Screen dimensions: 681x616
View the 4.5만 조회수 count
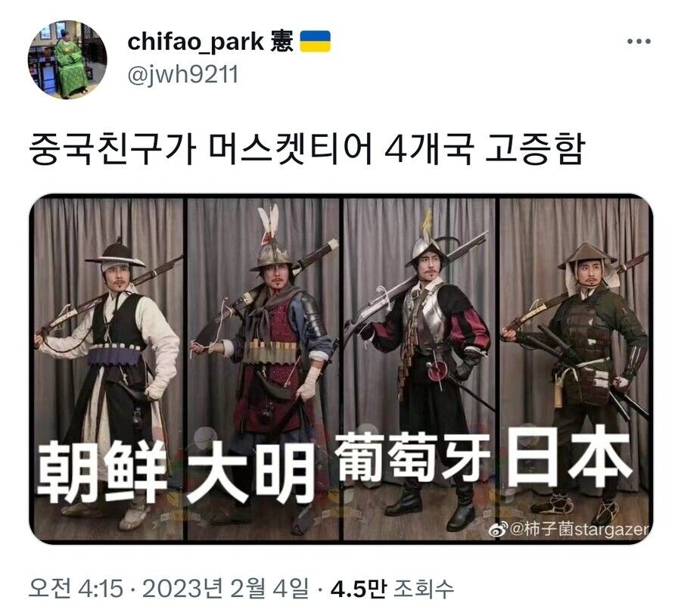click(x=392, y=589)
